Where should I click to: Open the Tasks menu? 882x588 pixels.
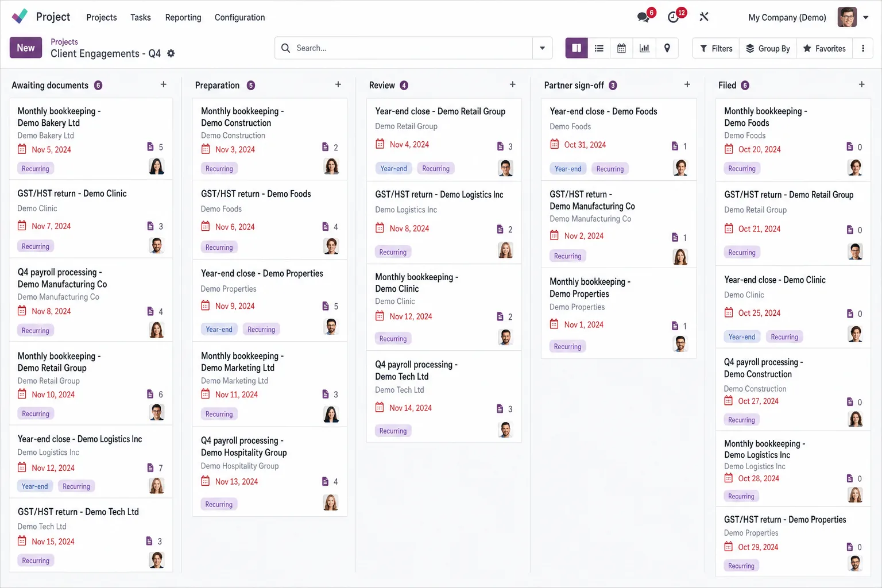click(141, 17)
